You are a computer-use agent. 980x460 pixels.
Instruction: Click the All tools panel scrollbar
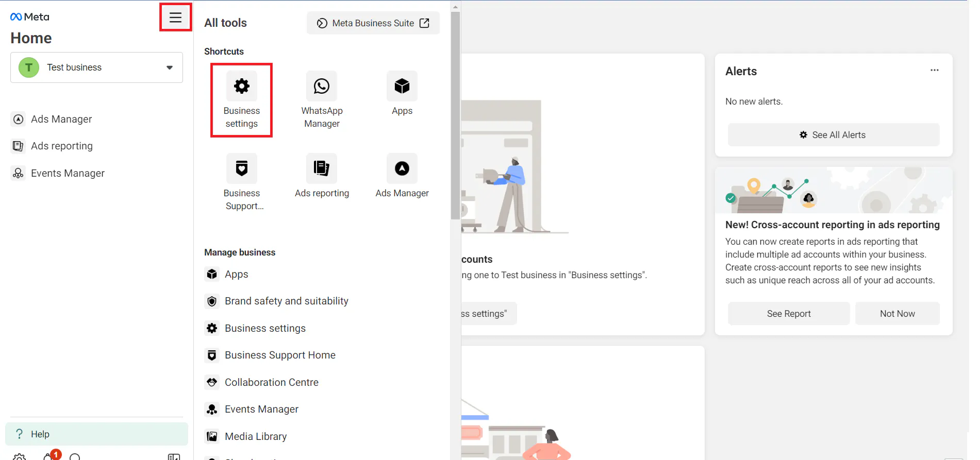point(455,115)
